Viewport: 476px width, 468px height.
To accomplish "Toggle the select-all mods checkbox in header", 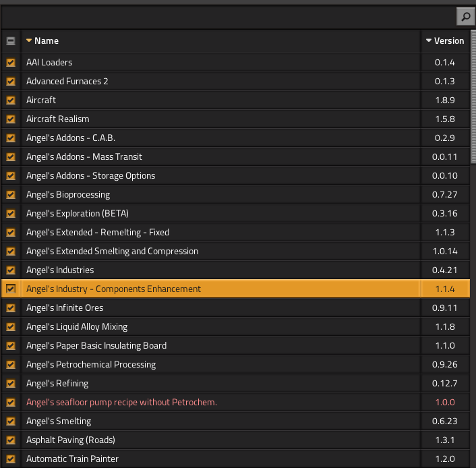I will [11, 40].
